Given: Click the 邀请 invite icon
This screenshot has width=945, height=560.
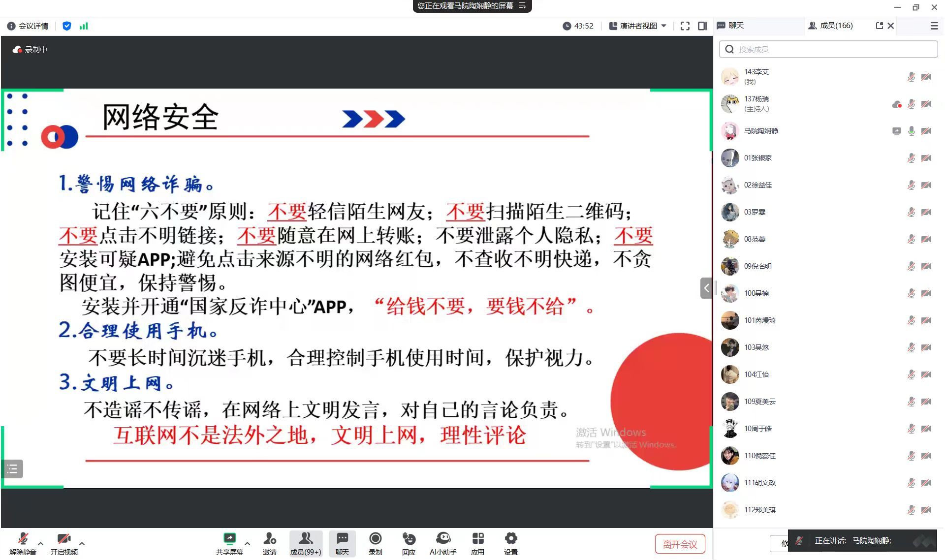Looking at the screenshot, I should [270, 539].
